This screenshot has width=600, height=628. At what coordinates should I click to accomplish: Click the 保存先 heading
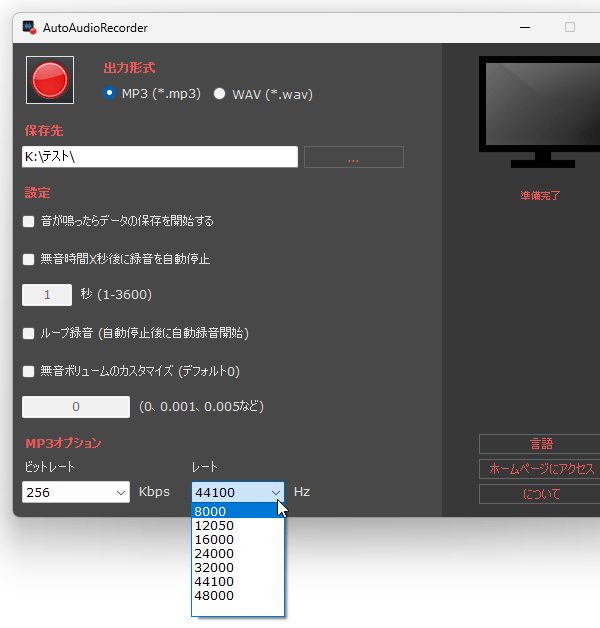pyautogui.click(x=44, y=131)
